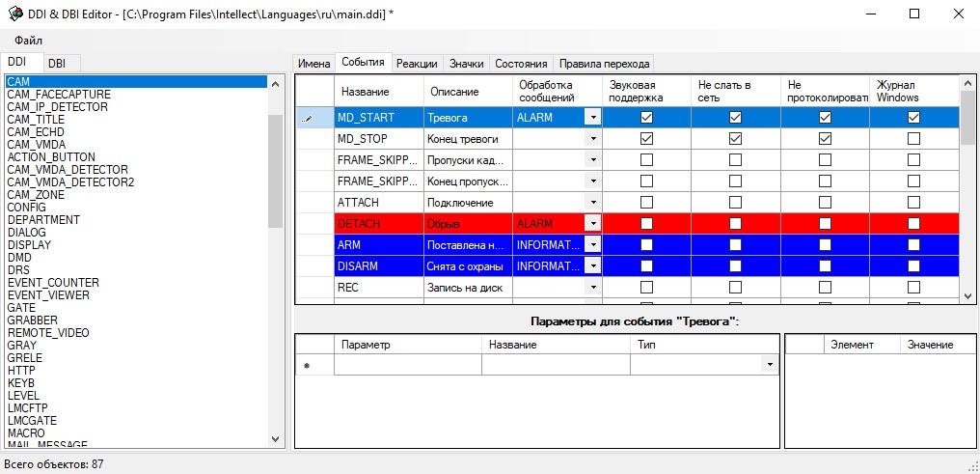Click the window resize grip in status bar
Viewport: 980px width, 474px height.
(x=972, y=466)
